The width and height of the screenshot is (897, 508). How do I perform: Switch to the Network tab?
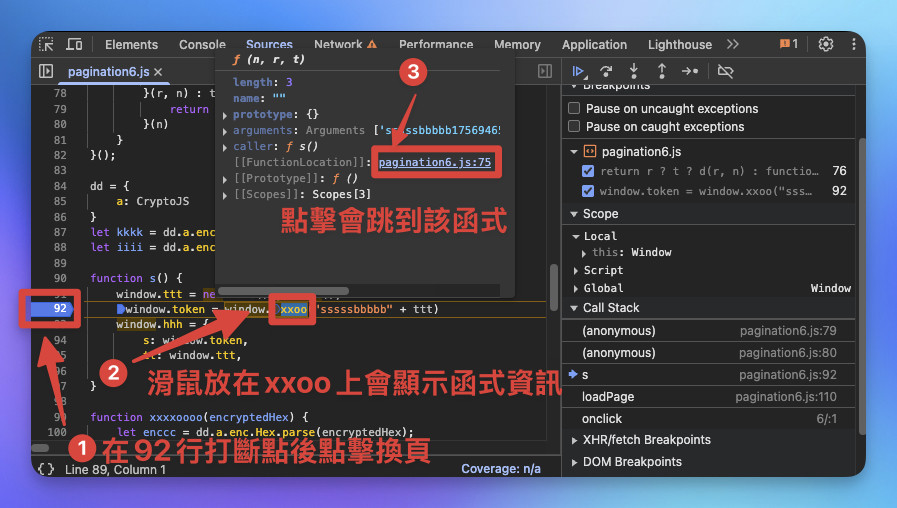point(338,45)
